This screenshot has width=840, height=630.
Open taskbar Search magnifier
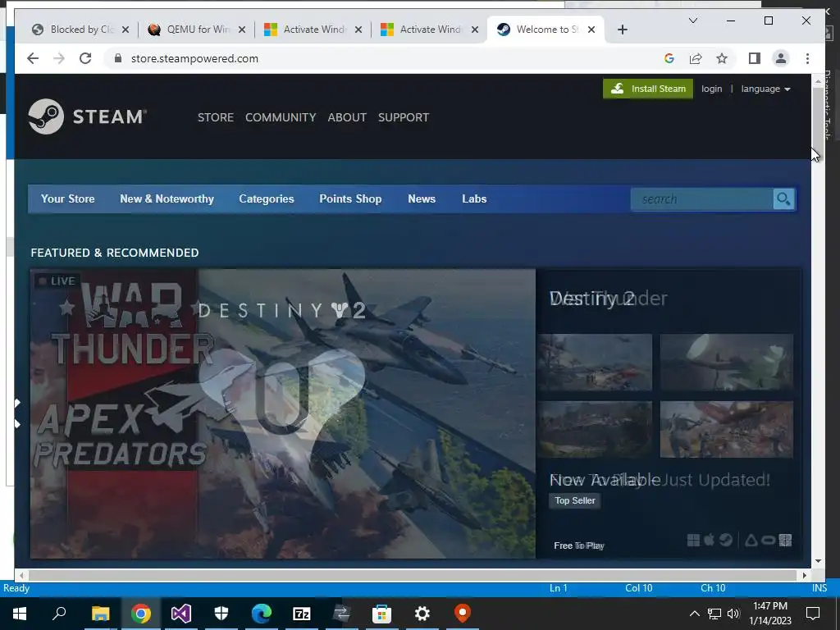tap(59, 614)
